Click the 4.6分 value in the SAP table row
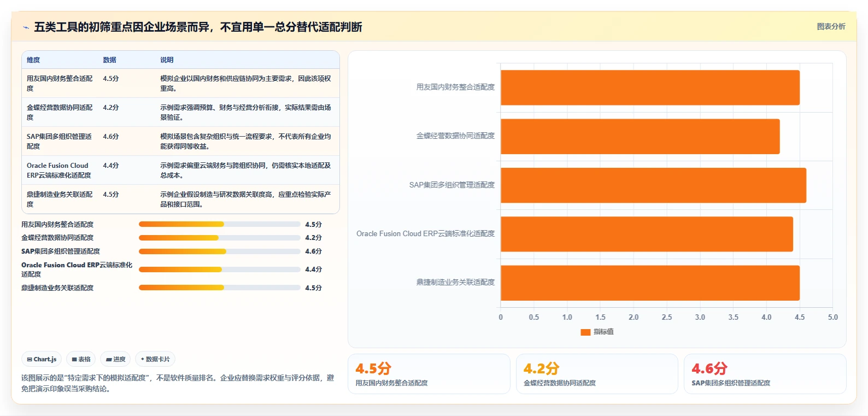Viewport: 868px width, 416px height. click(111, 137)
